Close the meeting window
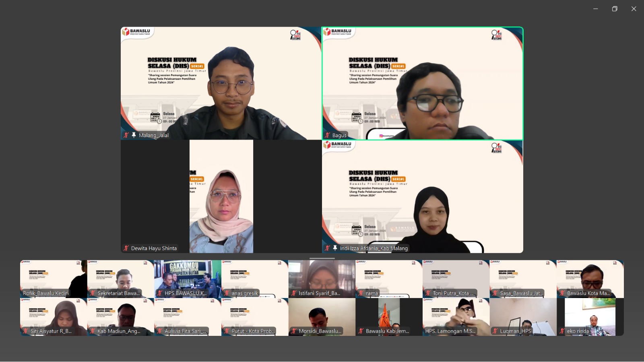This screenshot has height=362, width=644. [634, 9]
